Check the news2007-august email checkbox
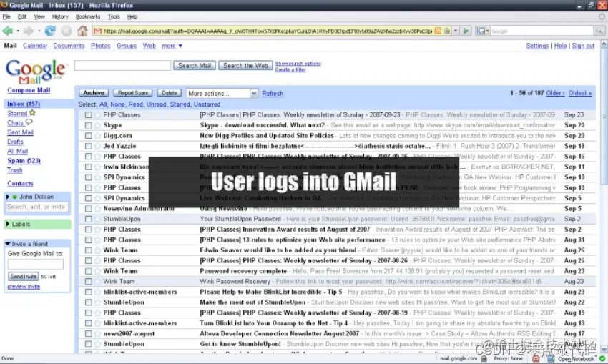The height and width of the screenshot is (364, 608). tap(89, 333)
